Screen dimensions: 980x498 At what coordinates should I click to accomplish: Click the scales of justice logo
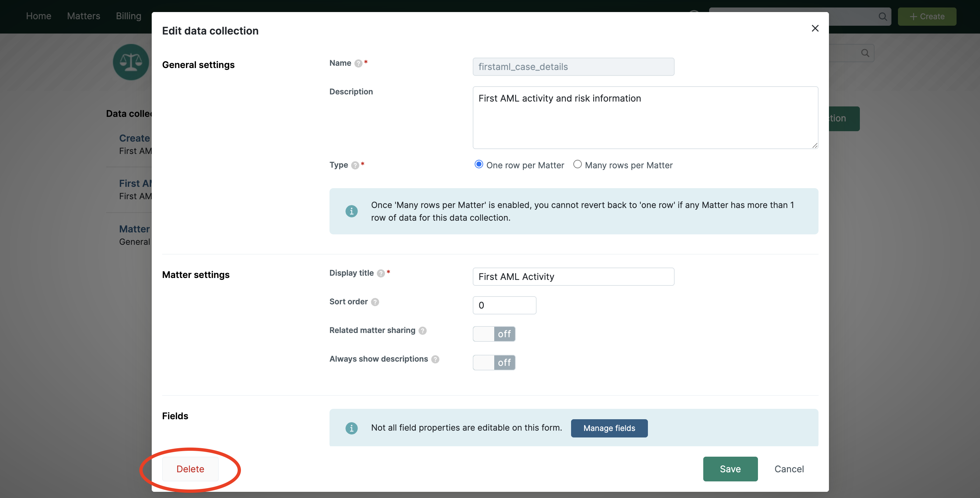[x=131, y=62]
